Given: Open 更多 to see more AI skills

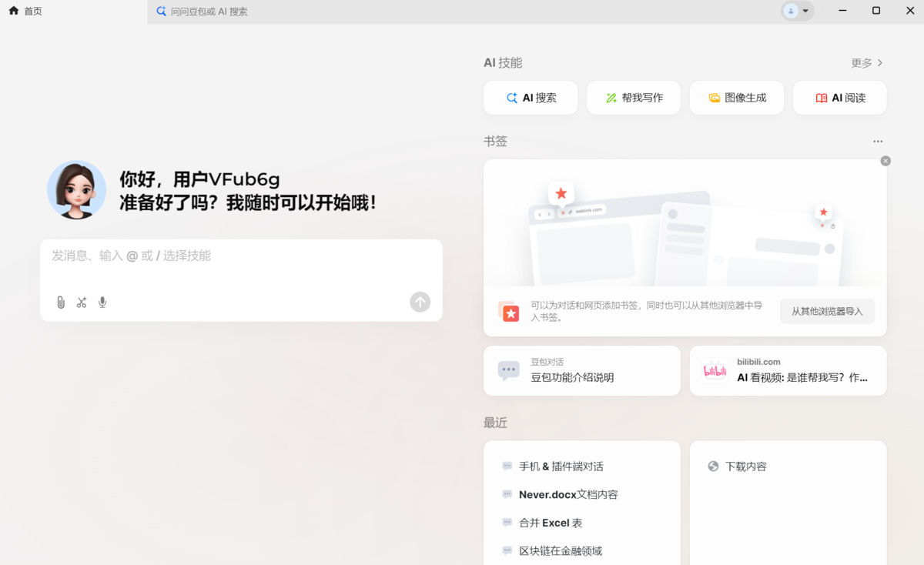Looking at the screenshot, I should pos(865,62).
